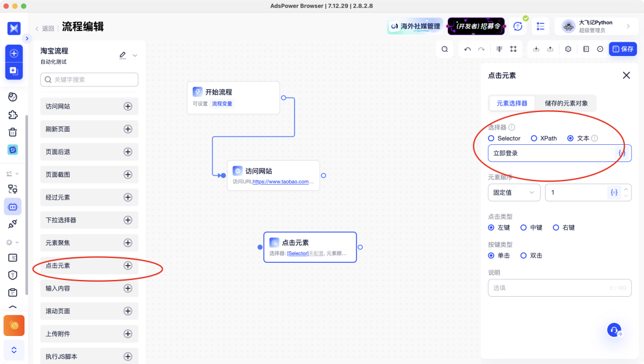Click the 关键字搜索 input field
This screenshot has height=364, width=644.
[89, 79]
